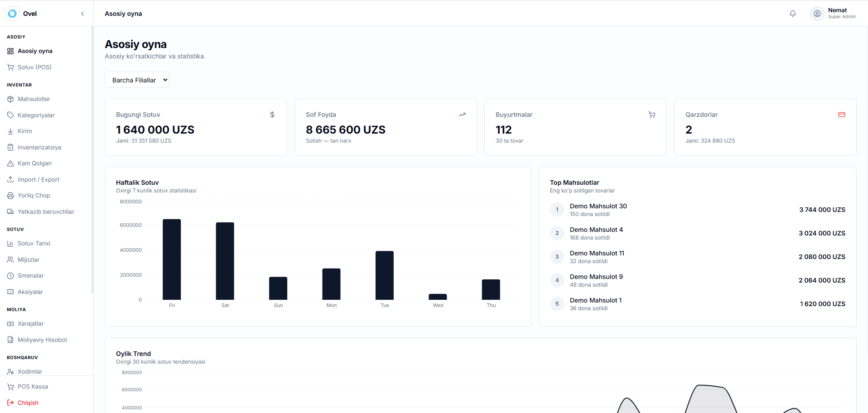Click the Friday bar in Haftalik Sotuv chart

[172, 259]
